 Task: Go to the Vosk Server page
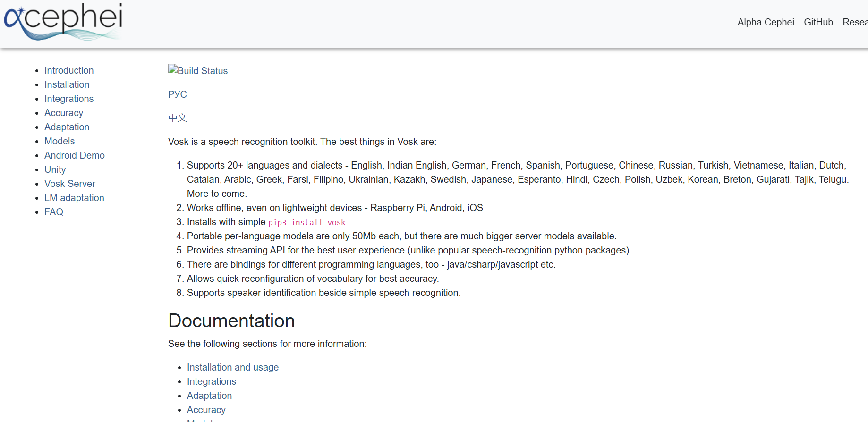coord(70,184)
